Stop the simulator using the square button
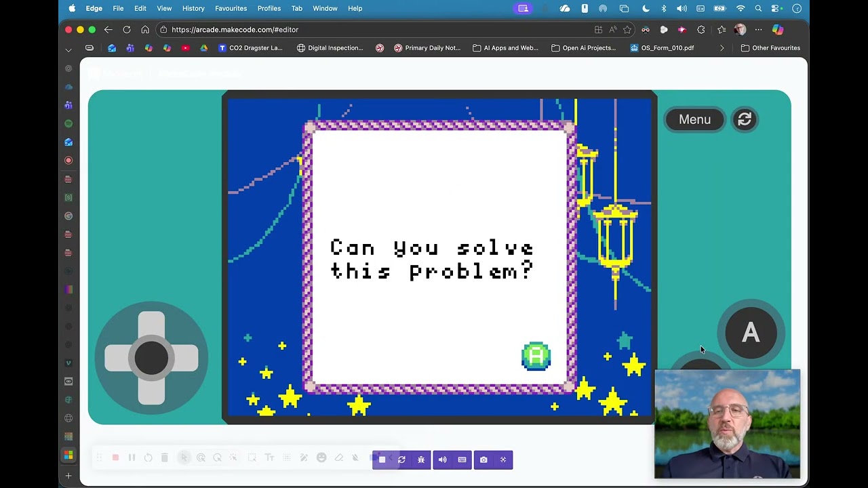Viewport: 868px width, 488px height. point(382,460)
